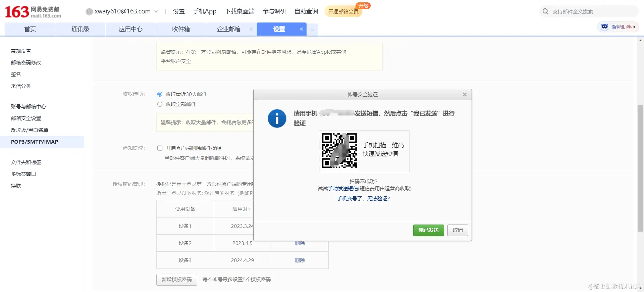
Task: Delete authorization for 设备2
Action: pos(300,243)
